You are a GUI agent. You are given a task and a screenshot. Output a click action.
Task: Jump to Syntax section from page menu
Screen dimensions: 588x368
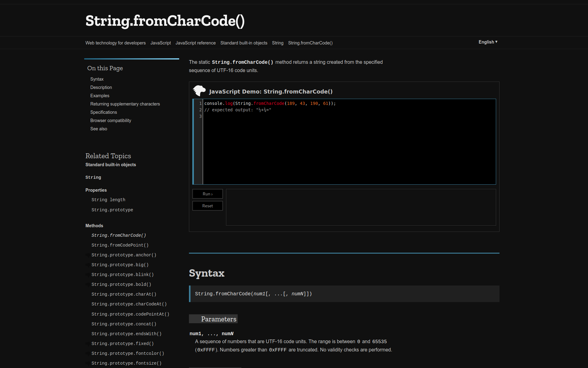(x=97, y=79)
